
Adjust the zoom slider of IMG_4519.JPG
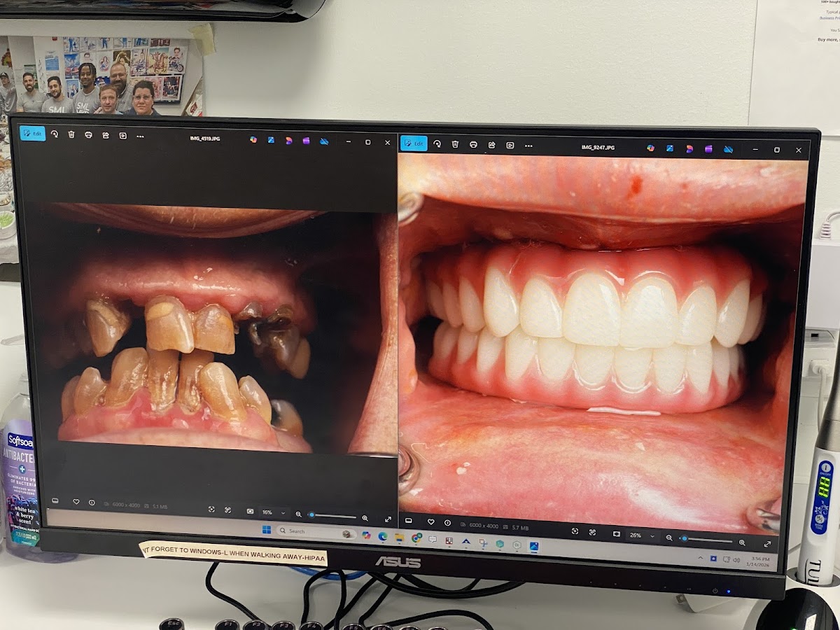332,516
